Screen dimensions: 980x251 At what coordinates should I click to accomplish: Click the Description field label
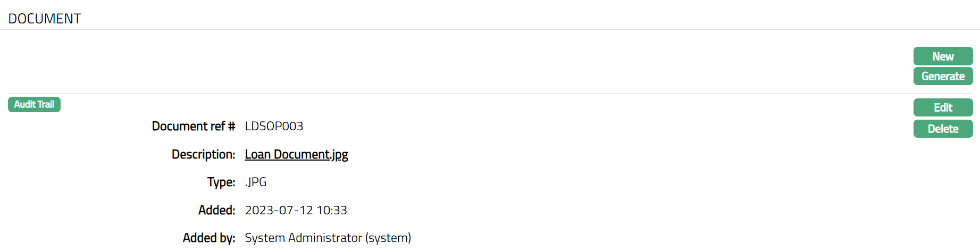click(203, 154)
